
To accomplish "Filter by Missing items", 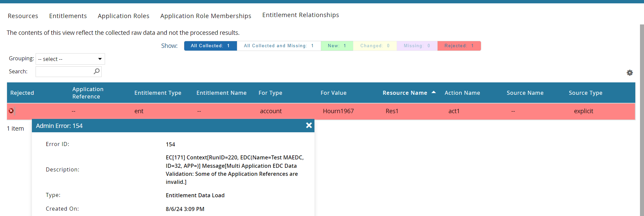I will [416, 46].
